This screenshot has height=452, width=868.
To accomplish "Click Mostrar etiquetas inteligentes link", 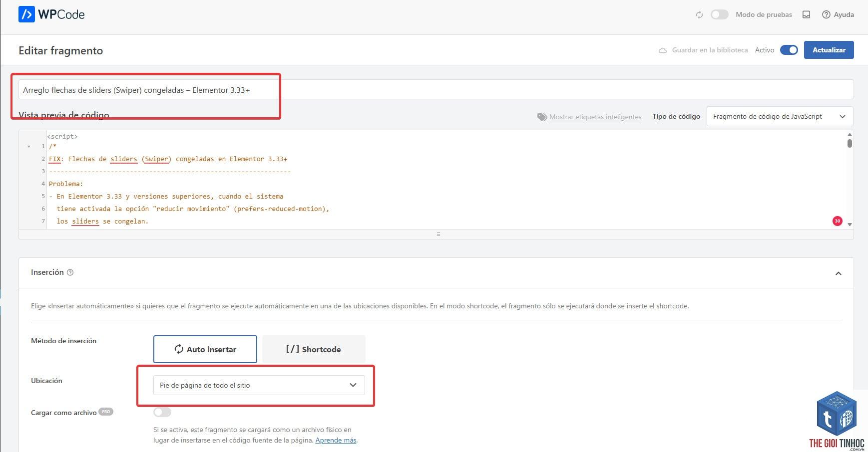I will pos(595,117).
